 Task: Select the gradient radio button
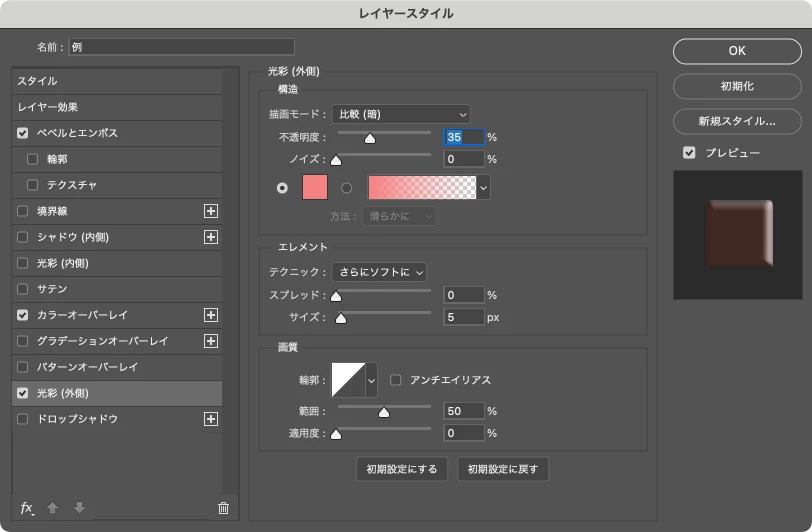click(346, 188)
